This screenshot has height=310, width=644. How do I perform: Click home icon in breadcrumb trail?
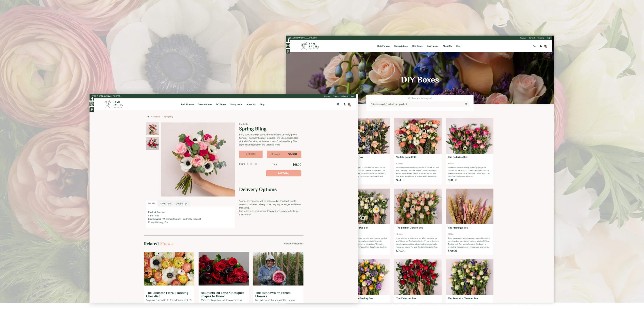pyautogui.click(x=148, y=117)
